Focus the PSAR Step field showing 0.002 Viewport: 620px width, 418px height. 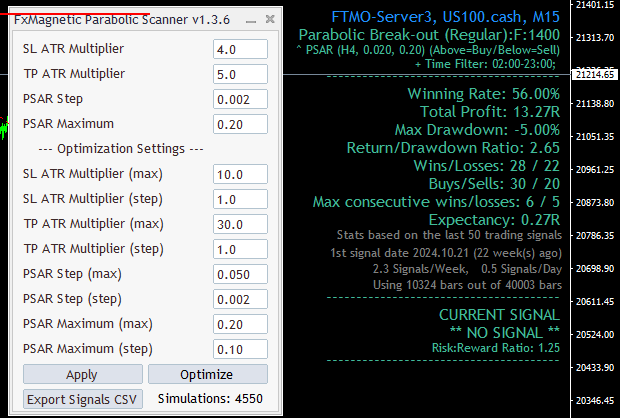point(240,99)
